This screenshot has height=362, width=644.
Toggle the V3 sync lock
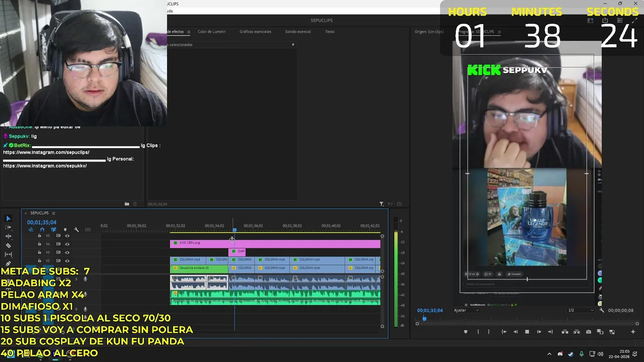[58, 252]
